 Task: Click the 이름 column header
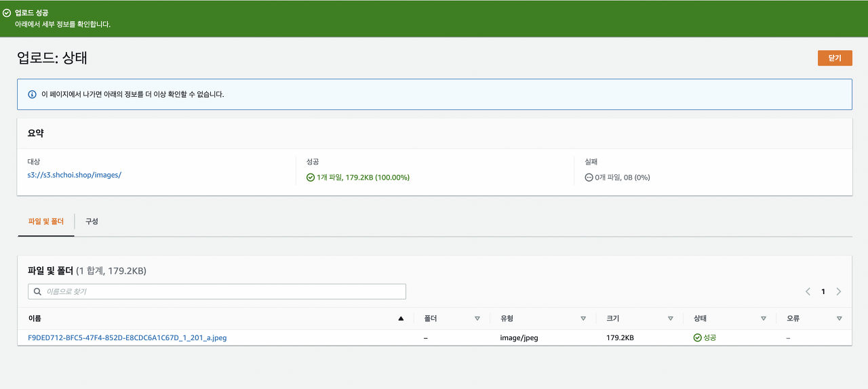[35, 319]
